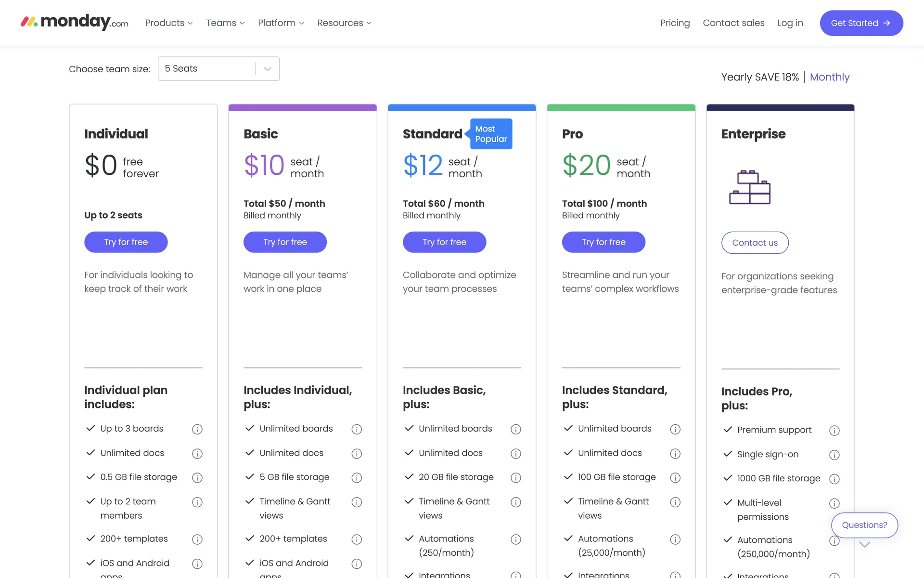This screenshot has width=924, height=578.
Task: Open the team size seats dropdown
Action: click(x=218, y=69)
